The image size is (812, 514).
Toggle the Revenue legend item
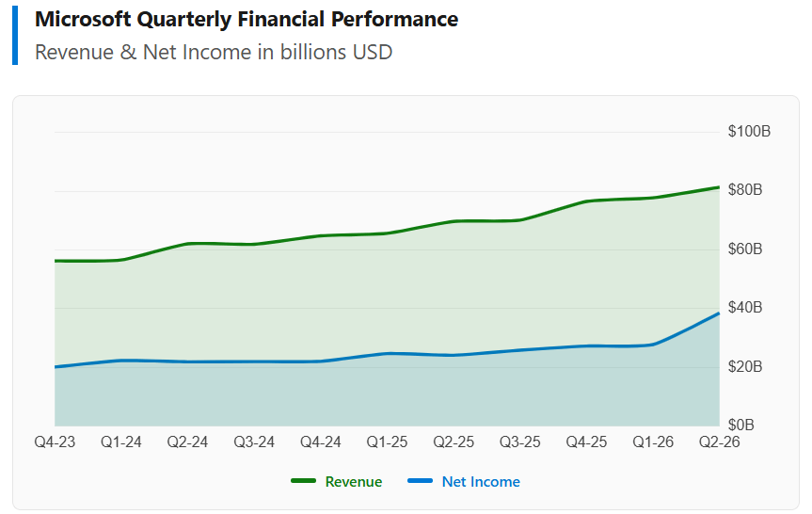click(x=337, y=481)
